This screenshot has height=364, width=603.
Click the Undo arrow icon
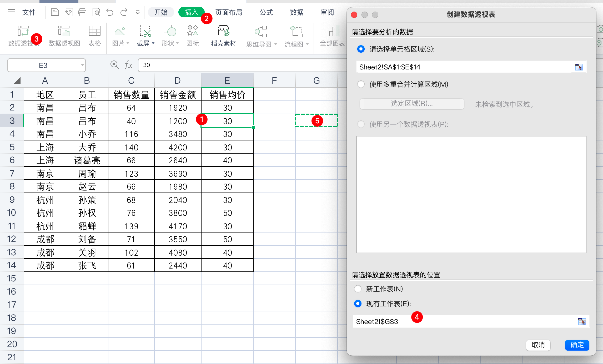(x=110, y=12)
